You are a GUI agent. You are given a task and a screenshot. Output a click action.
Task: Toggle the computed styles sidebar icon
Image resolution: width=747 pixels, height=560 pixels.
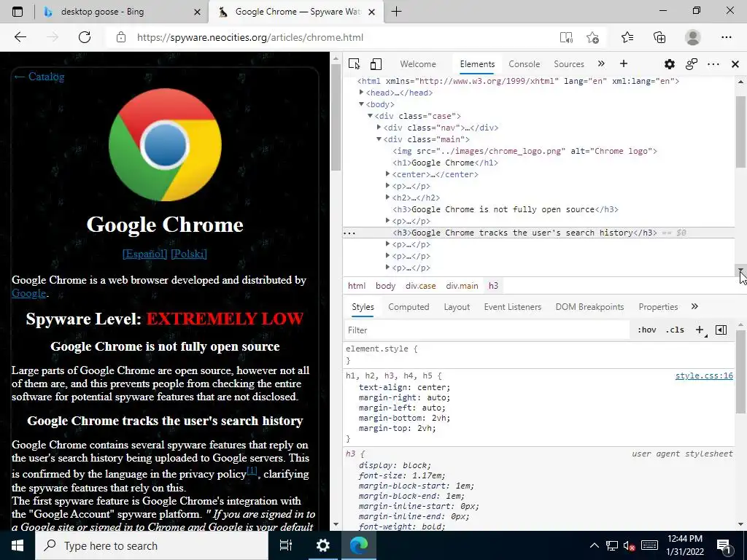[721, 330]
